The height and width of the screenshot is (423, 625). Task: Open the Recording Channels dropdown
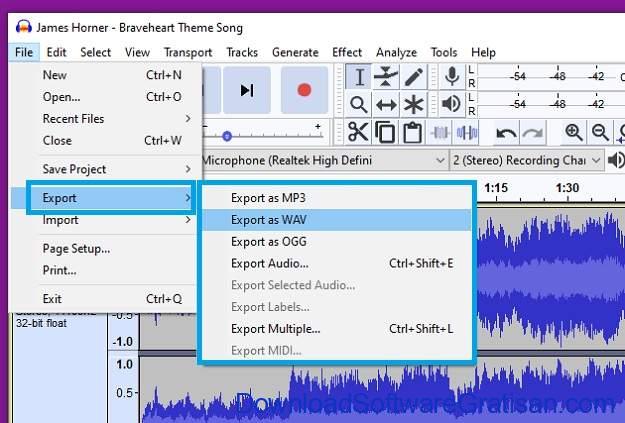(527, 160)
